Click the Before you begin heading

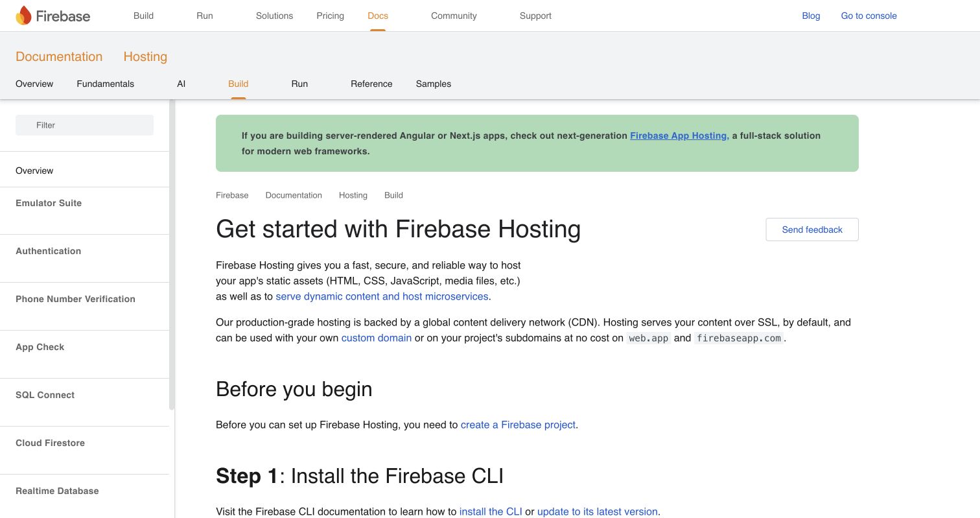[294, 389]
